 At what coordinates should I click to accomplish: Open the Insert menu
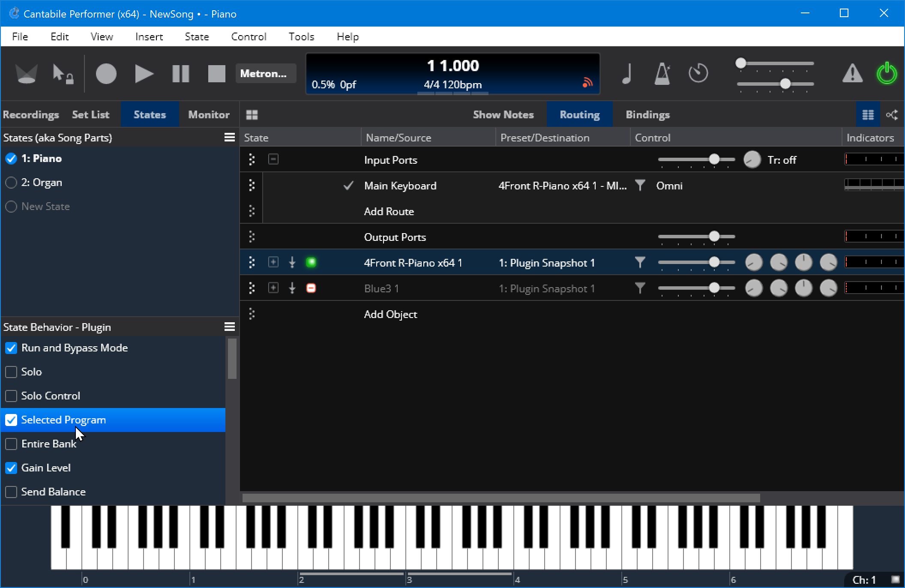pos(149,36)
